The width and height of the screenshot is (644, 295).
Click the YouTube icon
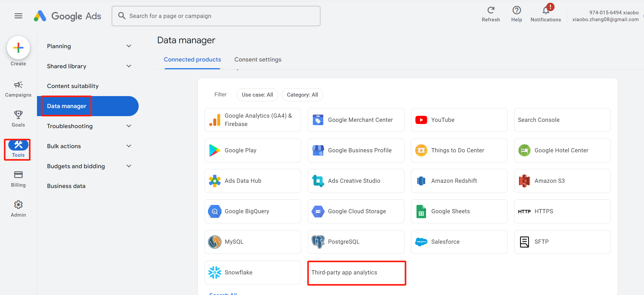421,120
